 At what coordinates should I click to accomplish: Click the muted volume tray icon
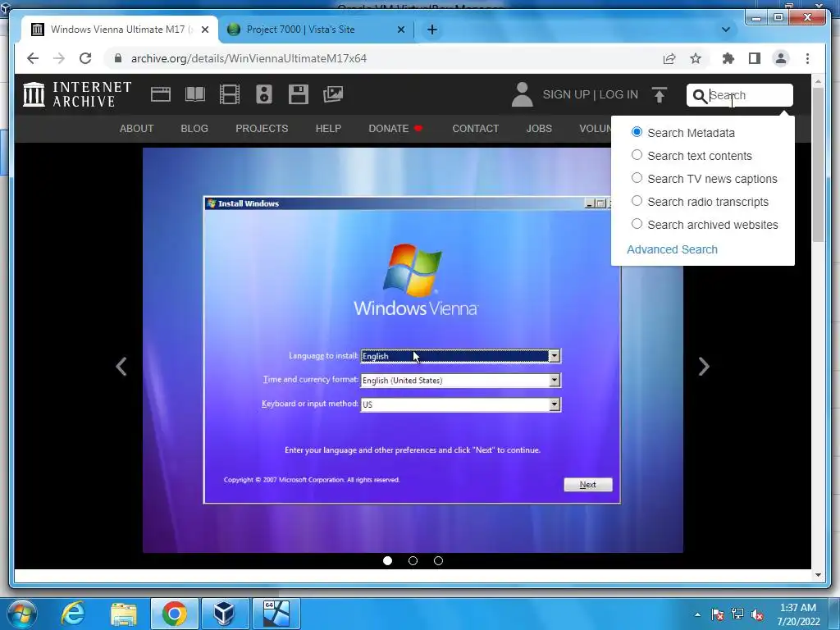click(757, 614)
